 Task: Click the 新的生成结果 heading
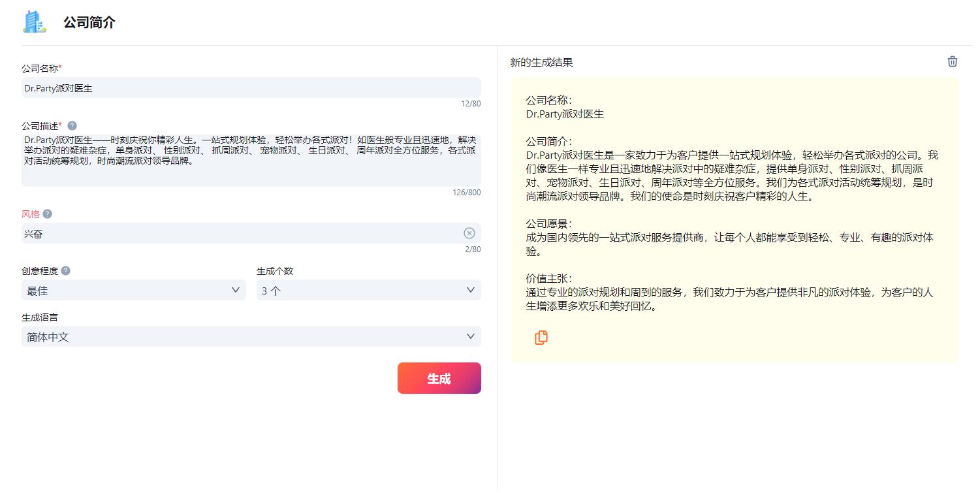pyautogui.click(x=541, y=63)
